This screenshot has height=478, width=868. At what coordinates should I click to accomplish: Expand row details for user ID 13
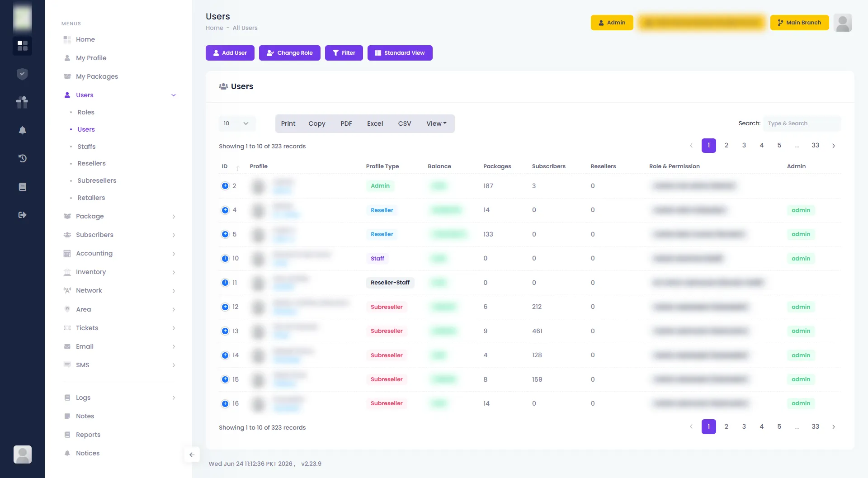(x=225, y=331)
